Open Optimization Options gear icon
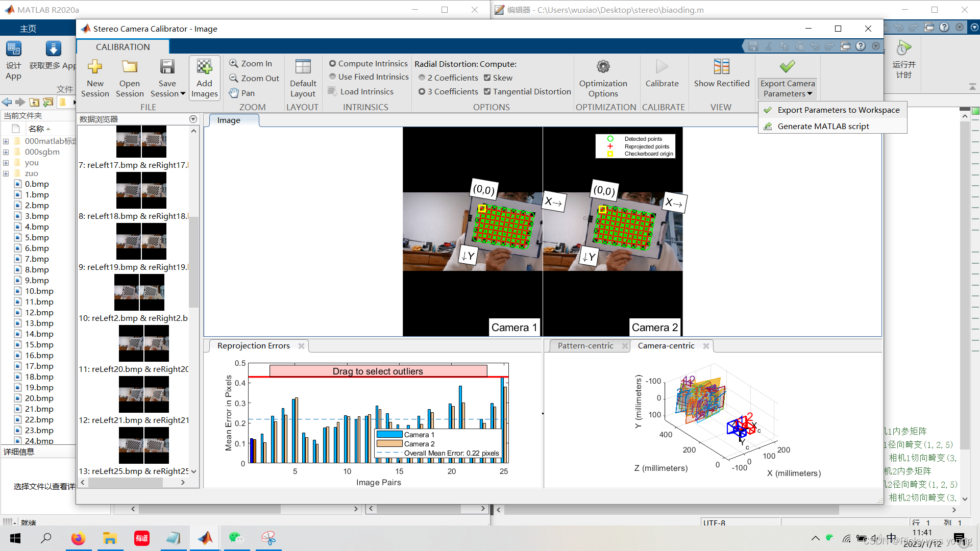This screenshot has height=551, width=980. pyautogui.click(x=603, y=67)
